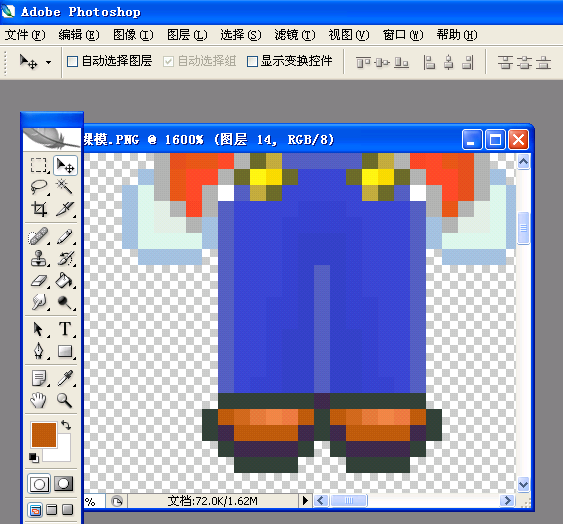Enable 自动选择图层 checkbox

click(x=72, y=61)
